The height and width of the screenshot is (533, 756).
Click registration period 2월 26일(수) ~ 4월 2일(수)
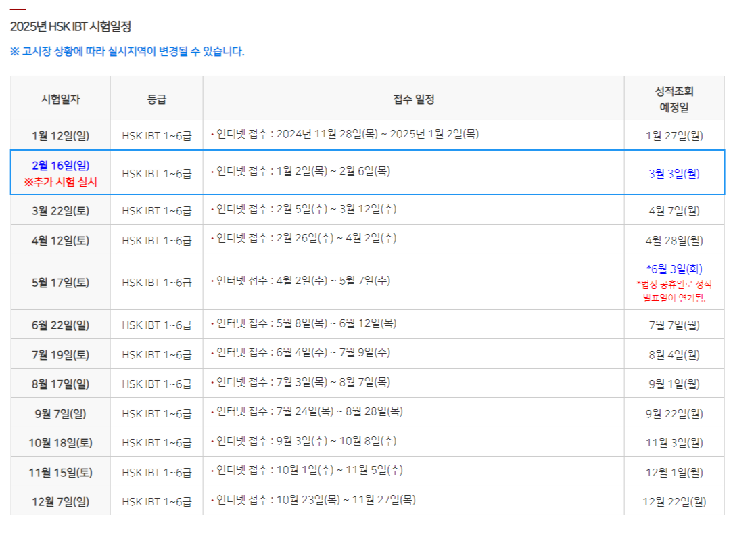337,238
